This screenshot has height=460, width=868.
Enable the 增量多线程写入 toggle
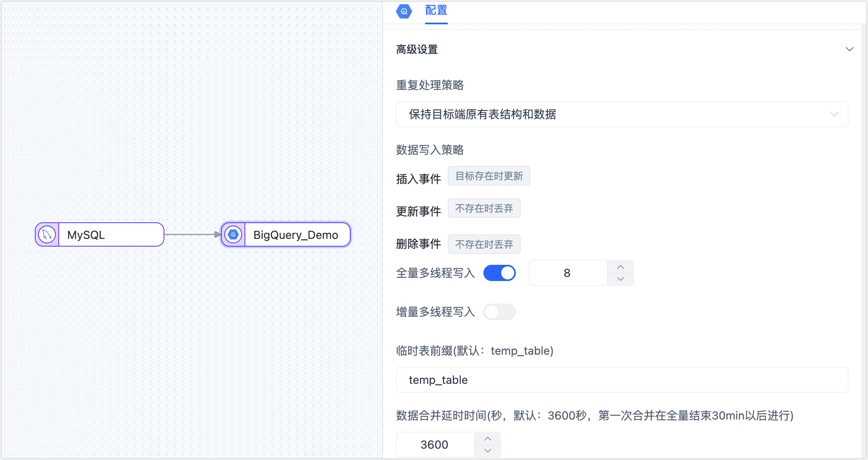[x=499, y=312]
